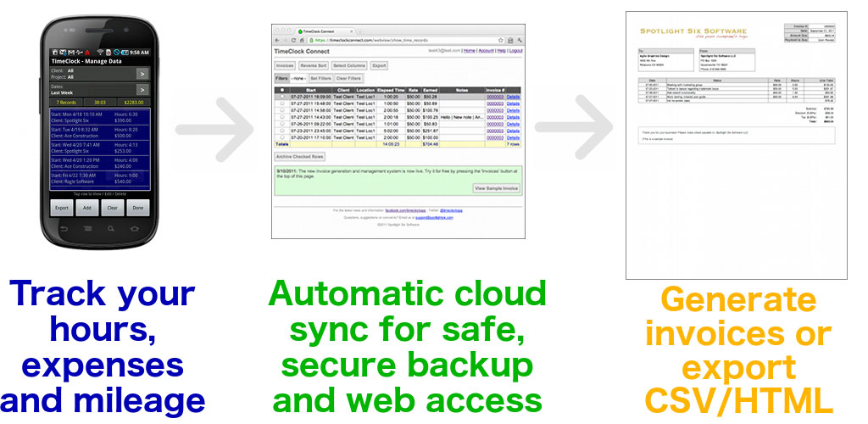Check the 07-27-2011 15:48:00 row checkbox
Image resolution: width=868 pixels, height=424 pixels.
coord(281,103)
